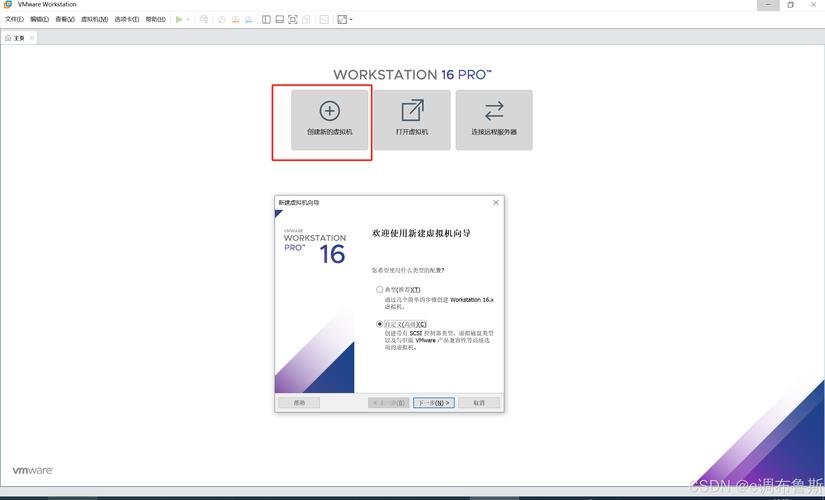Close the 主页 tab with its X
Screen dimensions: 825x500
click(x=32, y=38)
